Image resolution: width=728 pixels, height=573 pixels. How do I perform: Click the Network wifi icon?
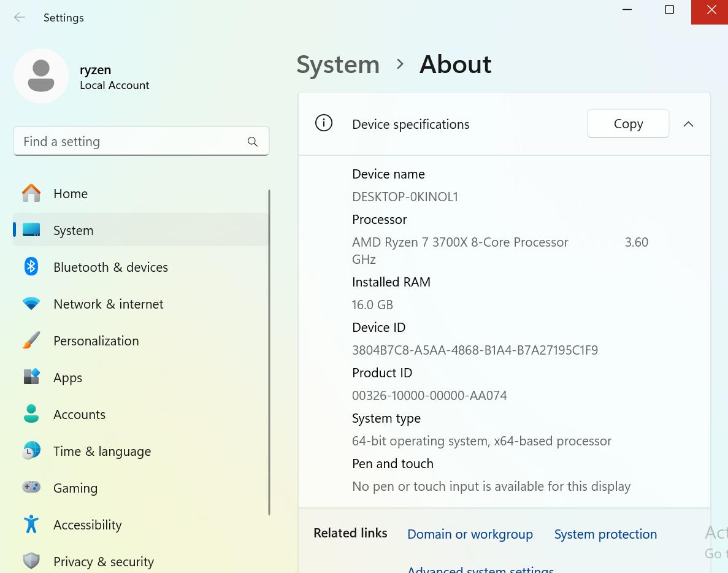point(31,304)
